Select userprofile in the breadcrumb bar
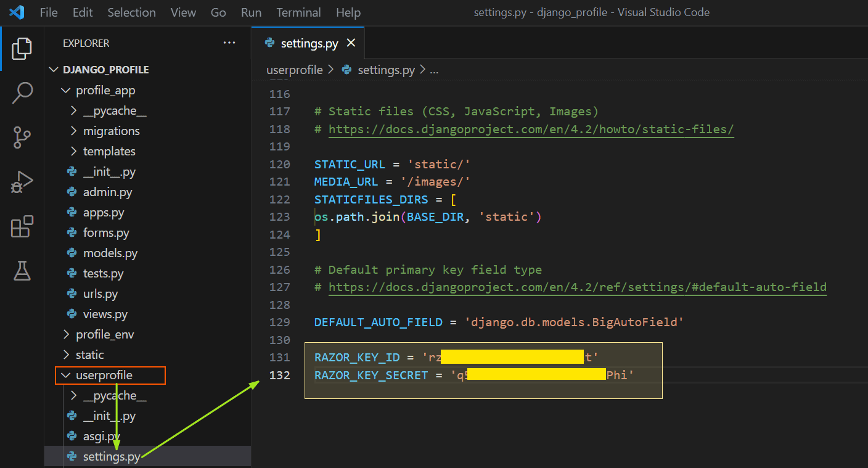 (294, 70)
